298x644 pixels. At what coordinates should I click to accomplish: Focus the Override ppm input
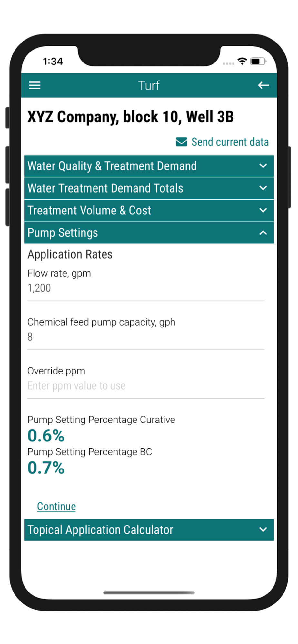[146, 386]
